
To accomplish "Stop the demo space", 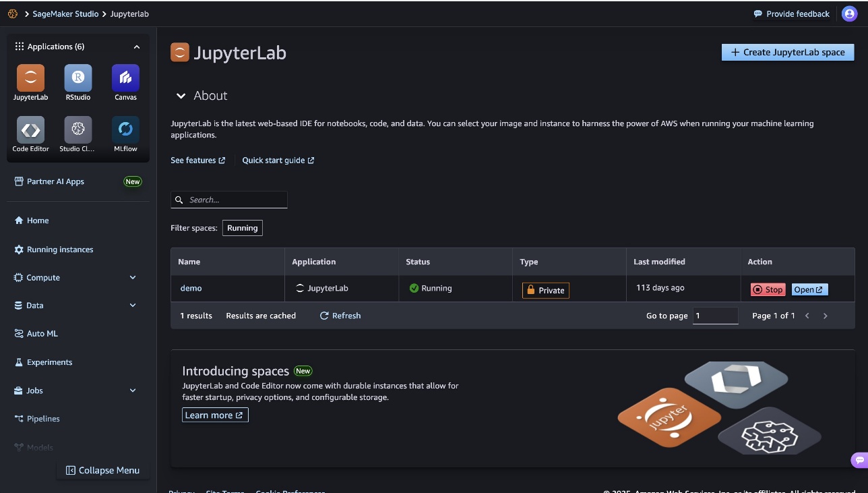I will [x=768, y=289].
